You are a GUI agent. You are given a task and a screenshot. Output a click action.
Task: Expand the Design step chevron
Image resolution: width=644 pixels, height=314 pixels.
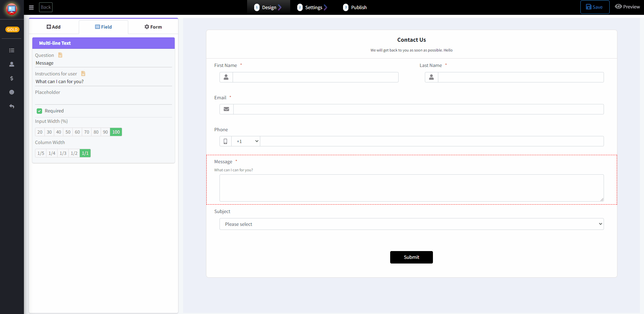[280, 7]
